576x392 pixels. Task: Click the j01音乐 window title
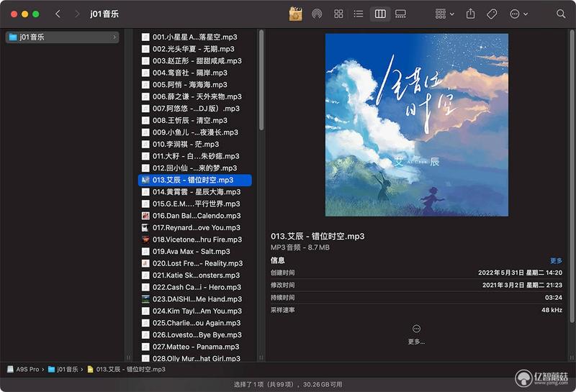104,14
